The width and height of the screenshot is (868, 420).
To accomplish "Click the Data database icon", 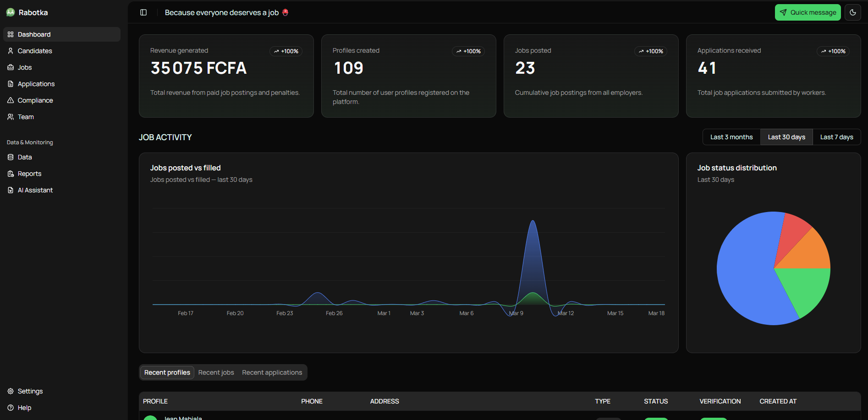I will 11,157.
